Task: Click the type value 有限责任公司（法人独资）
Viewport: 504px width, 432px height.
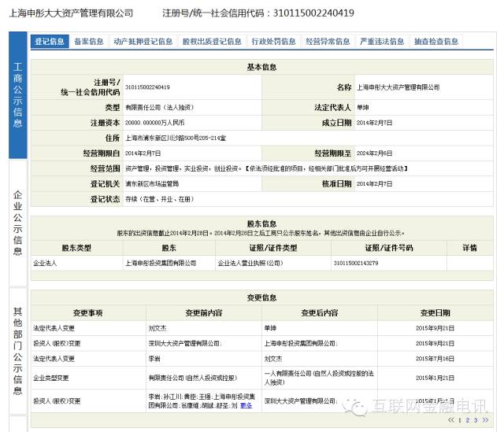Action: click(x=160, y=108)
